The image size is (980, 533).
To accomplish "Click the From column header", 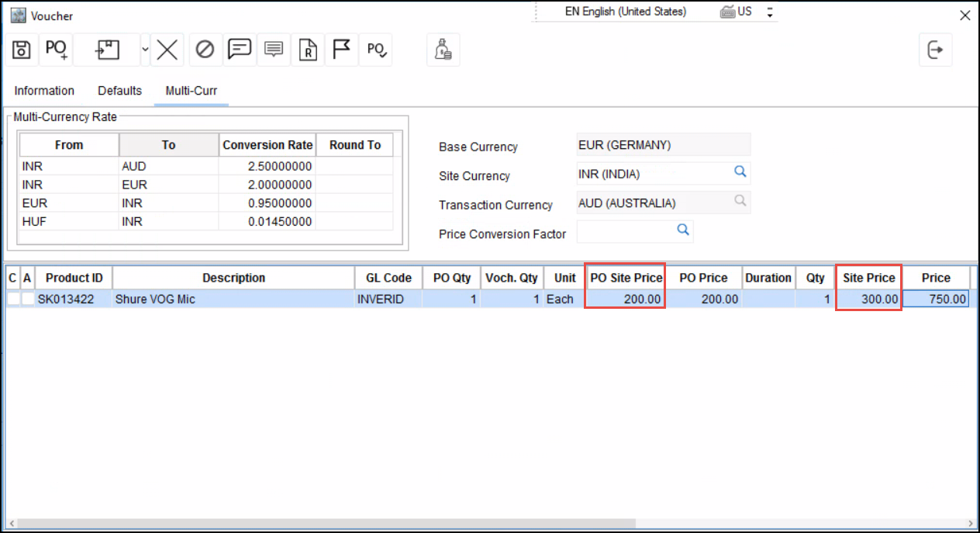I will (x=69, y=145).
